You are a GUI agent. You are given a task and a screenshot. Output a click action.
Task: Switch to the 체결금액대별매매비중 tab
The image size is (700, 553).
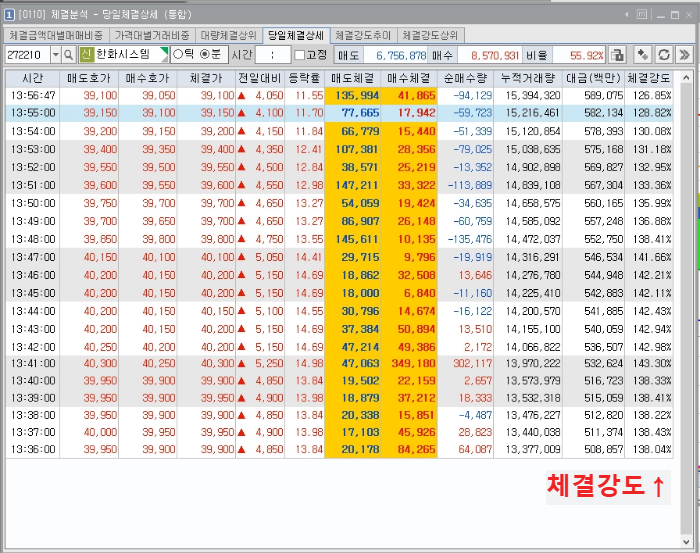[x=56, y=35]
